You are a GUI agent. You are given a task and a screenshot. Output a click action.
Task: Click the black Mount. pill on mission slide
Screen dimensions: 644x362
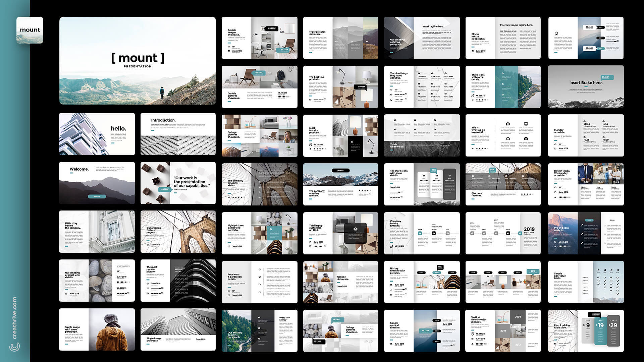pyautogui.click(x=340, y=170)
